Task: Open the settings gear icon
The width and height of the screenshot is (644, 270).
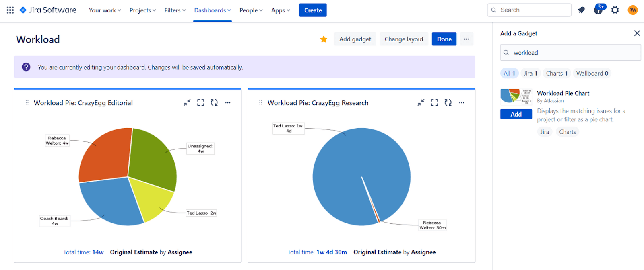Action: click(615, 10)
